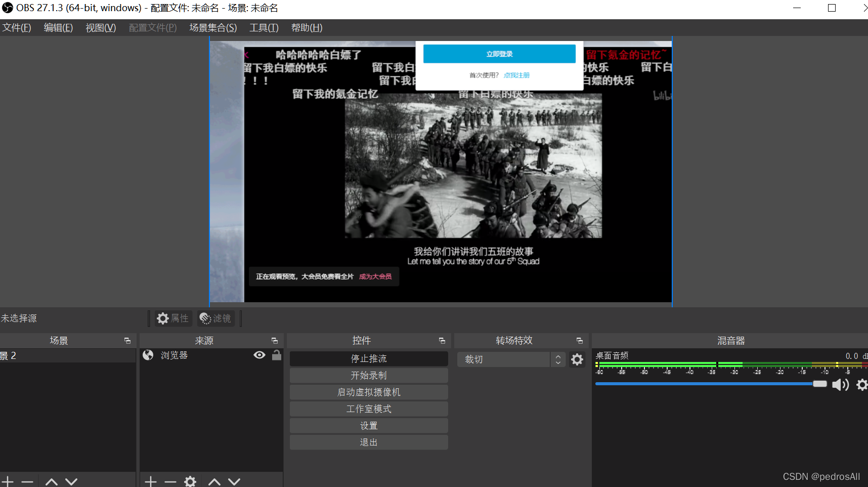This screenshot has width=868, height=487.
Task: Click 退出 to exit OBS
Action: 369,442
